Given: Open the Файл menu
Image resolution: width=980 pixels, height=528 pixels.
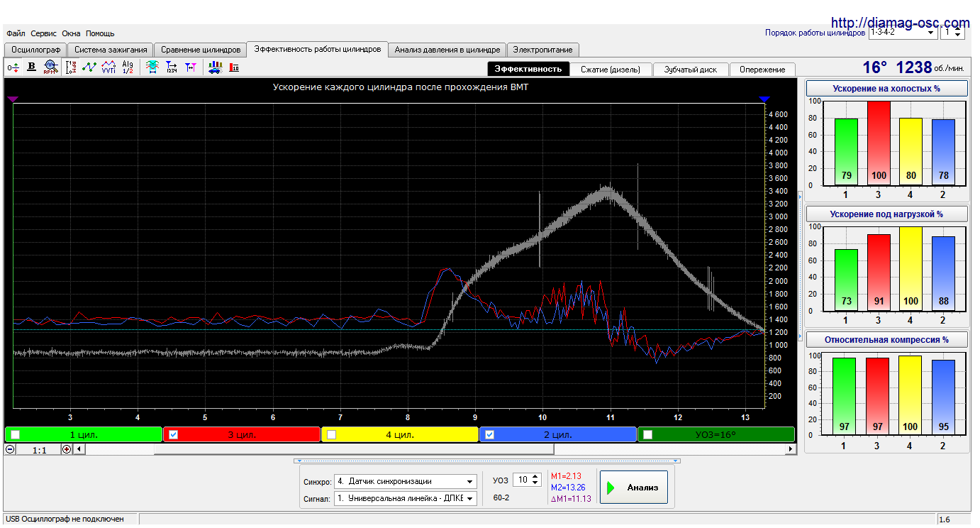Looking at the screenshot, I should [16, 33].
